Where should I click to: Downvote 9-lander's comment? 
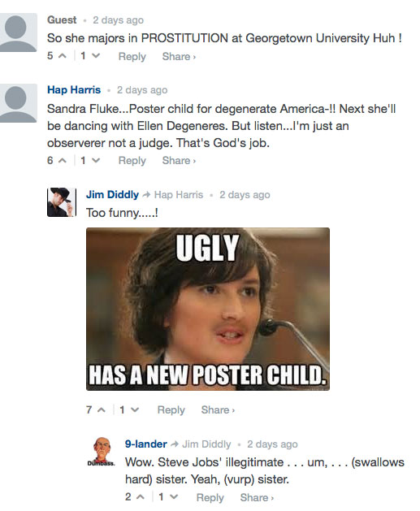174,497
